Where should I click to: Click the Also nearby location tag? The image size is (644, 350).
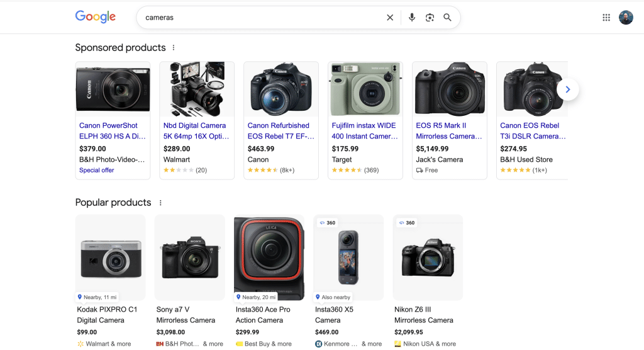pyautogui.click(x=333, y=297)
